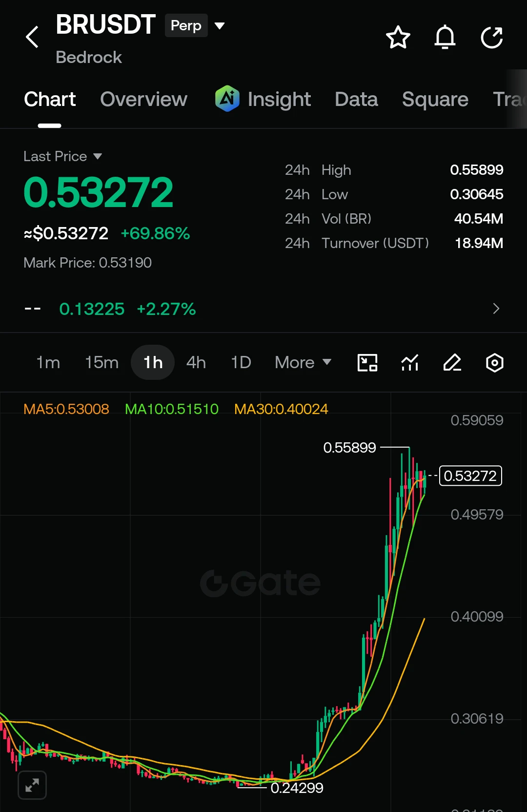Viewport: 527px width, 812px height.
Task: Select the 15m timeframe
Action: tap(101, 362)
